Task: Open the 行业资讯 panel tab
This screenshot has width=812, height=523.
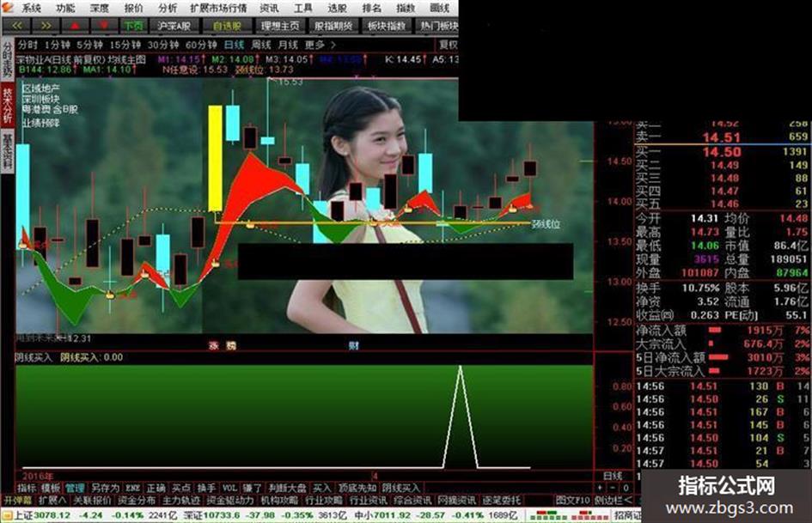Action: 369,500
